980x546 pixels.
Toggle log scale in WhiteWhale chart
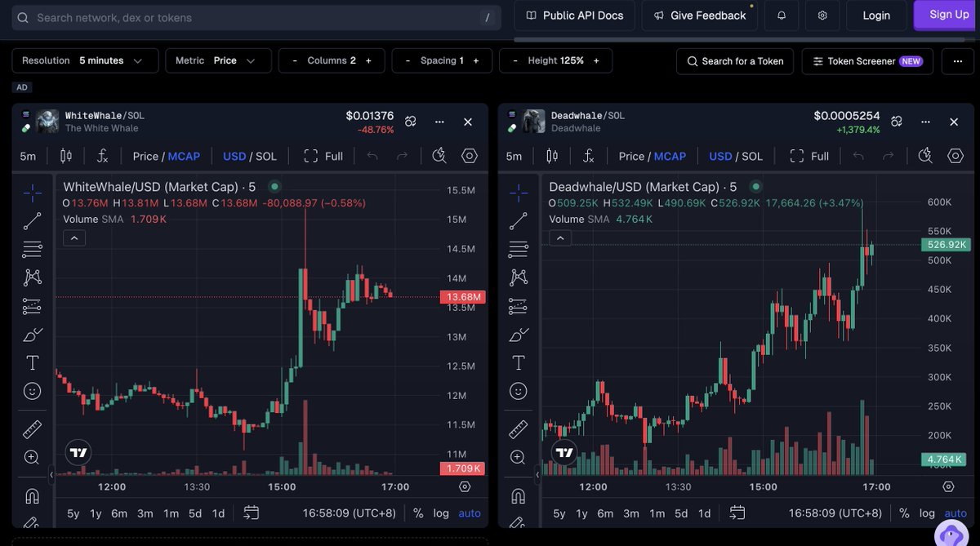(441, 513)
